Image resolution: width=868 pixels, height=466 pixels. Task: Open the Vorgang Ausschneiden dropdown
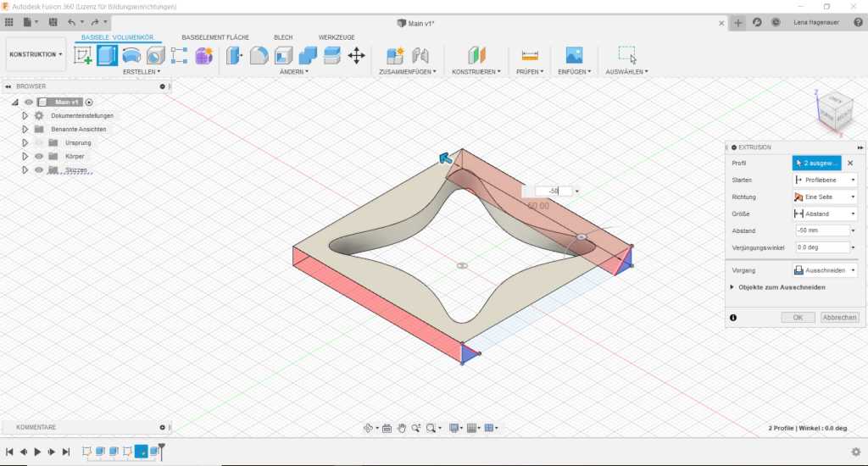point(825,270)
